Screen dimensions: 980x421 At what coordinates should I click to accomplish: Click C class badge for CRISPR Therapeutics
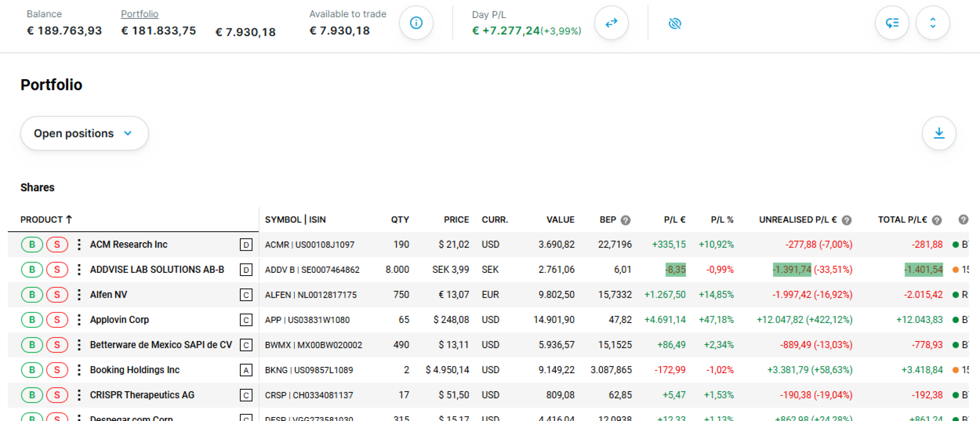tap(246, 395)
